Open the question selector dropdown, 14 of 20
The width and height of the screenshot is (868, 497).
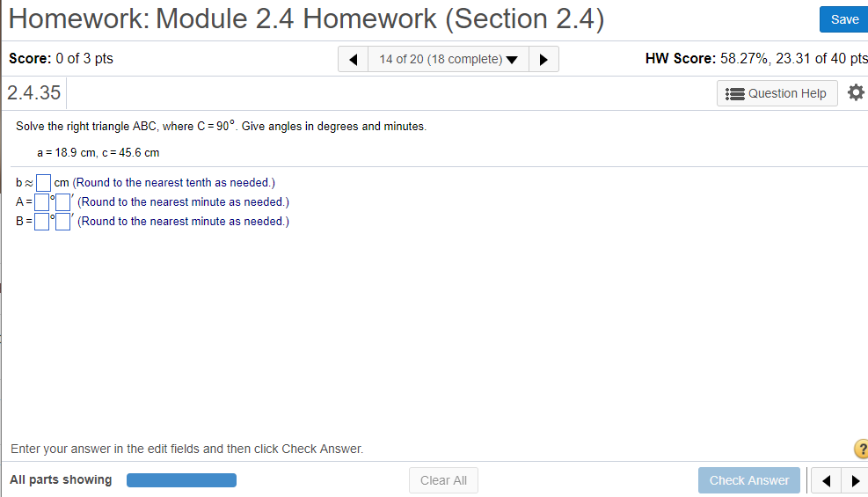tap(448, 60)
